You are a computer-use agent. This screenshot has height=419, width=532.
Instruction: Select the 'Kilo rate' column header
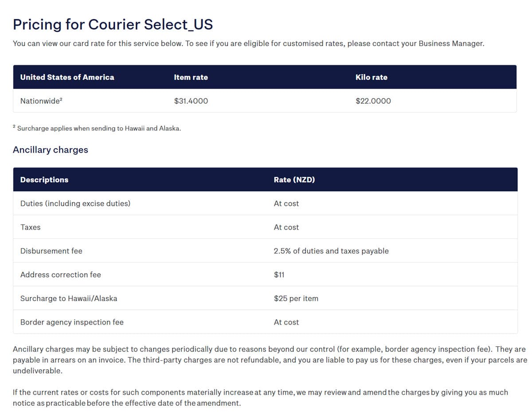(x=371, y=77)
